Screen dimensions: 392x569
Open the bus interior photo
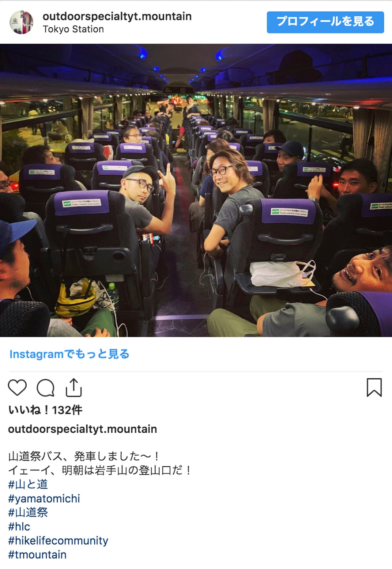196,190
